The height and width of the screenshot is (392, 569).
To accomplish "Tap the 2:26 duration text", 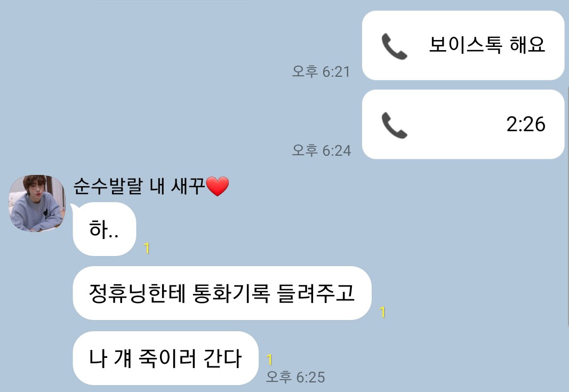I will [x=526, y=124].
